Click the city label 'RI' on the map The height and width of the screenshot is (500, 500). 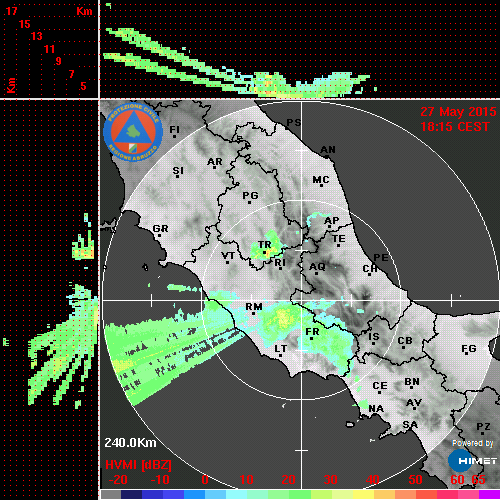click(280, 263)
